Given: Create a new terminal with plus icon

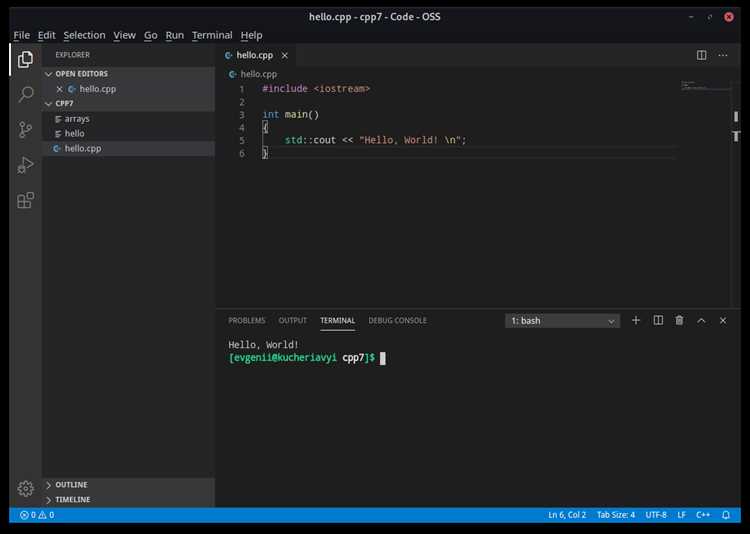Looking at the screenshot, I should point(636,321).
